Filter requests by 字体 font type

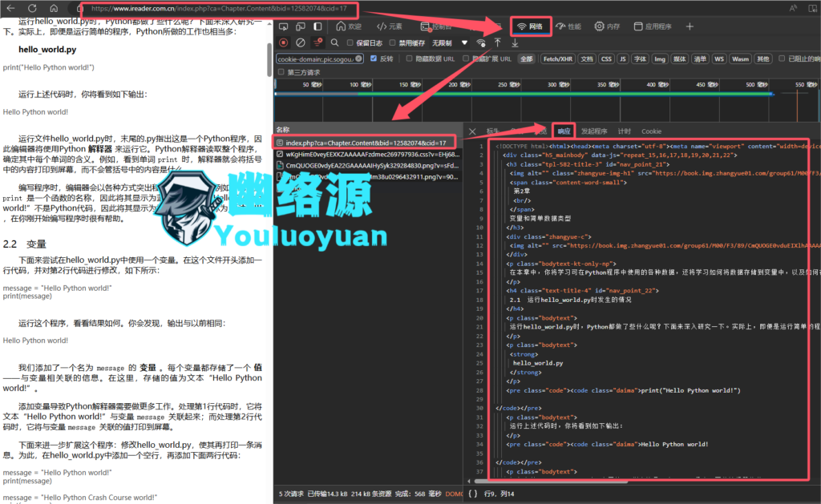[640, 59]
